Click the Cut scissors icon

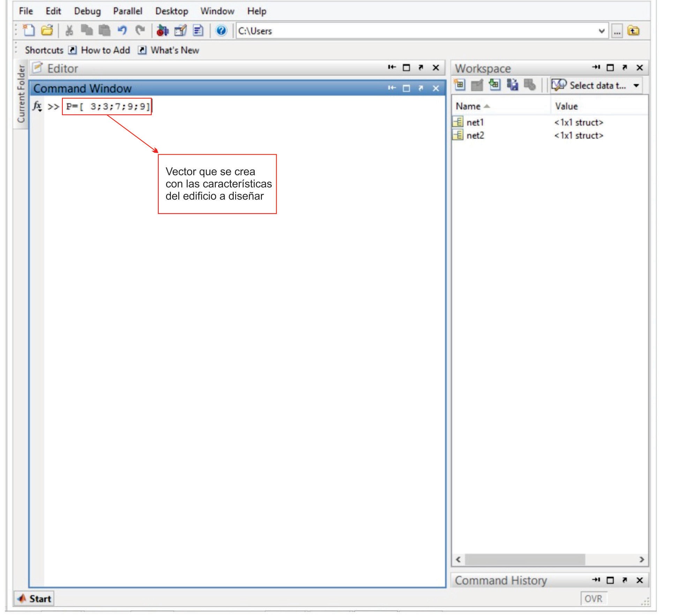pos(69,31)
